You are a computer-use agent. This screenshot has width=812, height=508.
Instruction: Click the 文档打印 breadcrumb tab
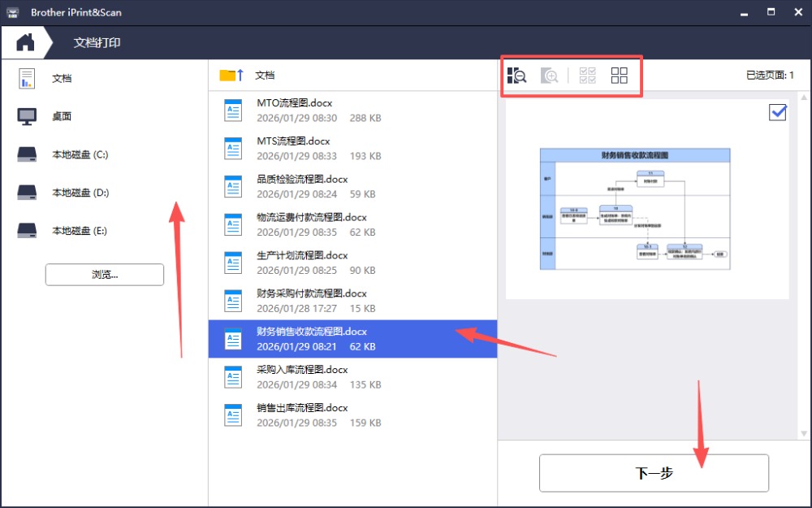[x=97, y=42]
